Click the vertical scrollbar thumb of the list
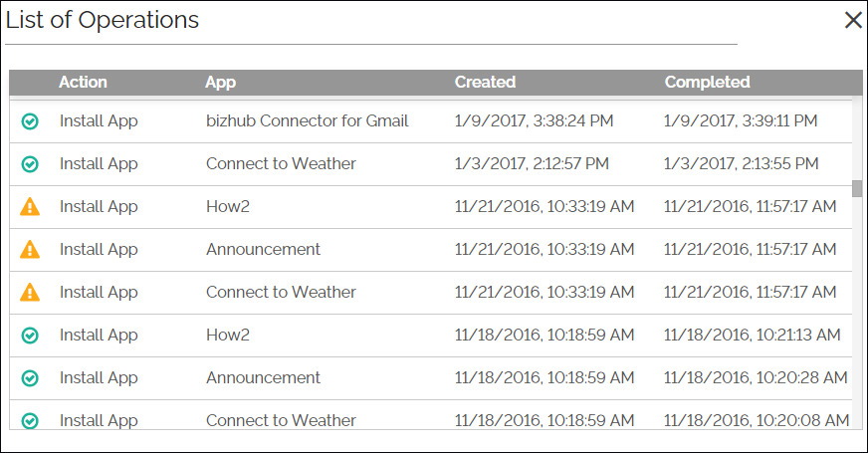This screenshot has height=453, width=868. coord(857,189)
